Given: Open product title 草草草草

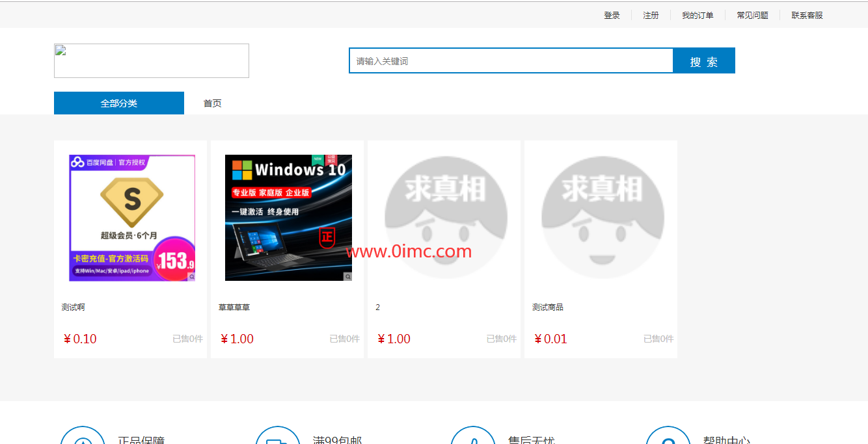Looking at the screenshot, I should (234, 307).
